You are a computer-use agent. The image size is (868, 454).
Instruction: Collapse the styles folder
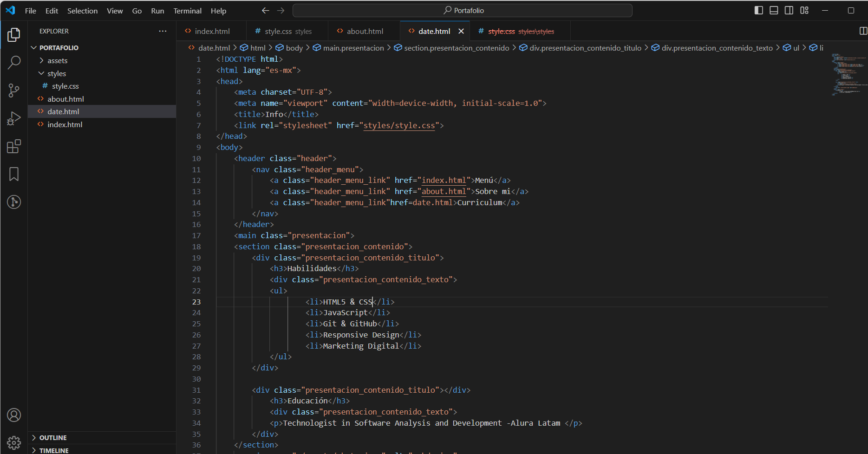pos(102,73)
